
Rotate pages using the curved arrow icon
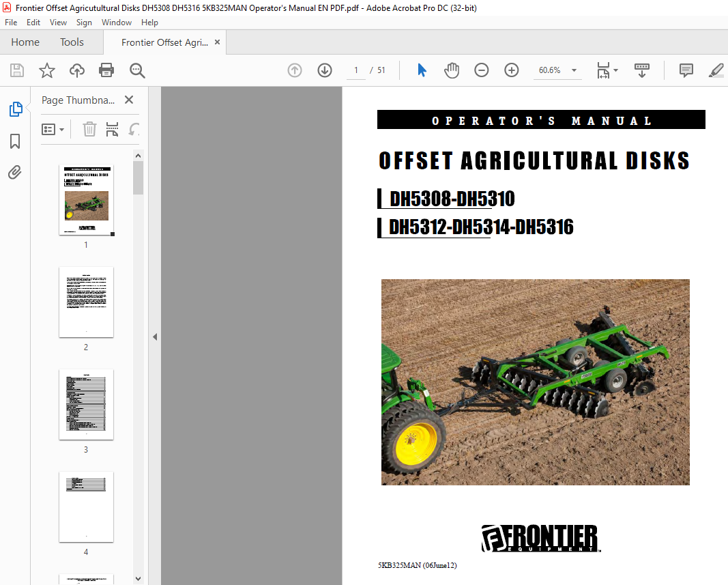[x=134, y=129]
